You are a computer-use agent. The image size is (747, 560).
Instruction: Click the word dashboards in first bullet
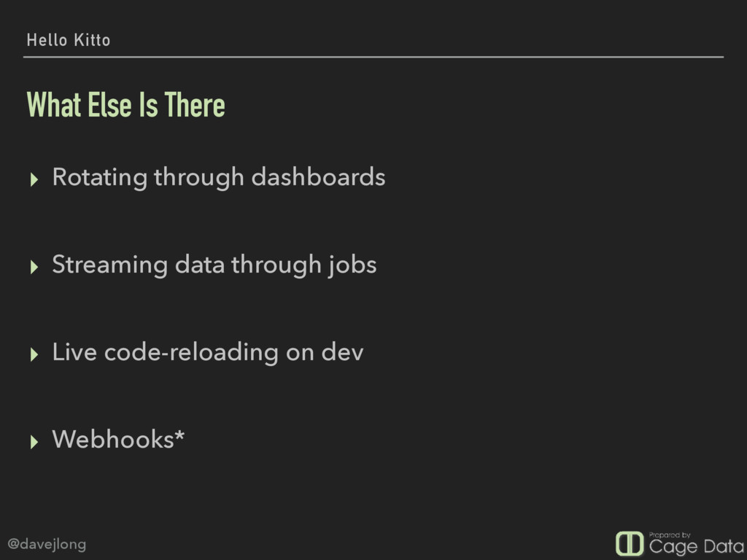coord(318,177)
